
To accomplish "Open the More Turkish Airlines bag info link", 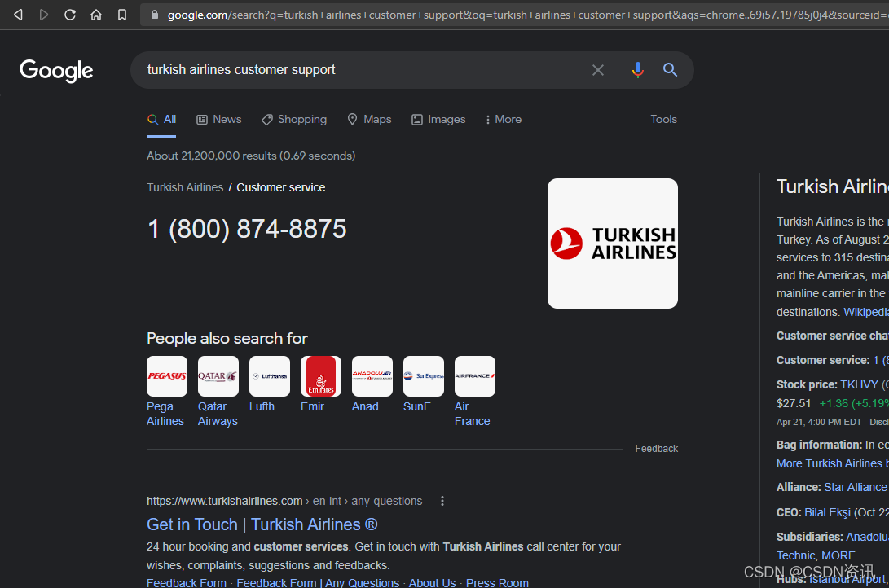I will [x=832, y=463].
